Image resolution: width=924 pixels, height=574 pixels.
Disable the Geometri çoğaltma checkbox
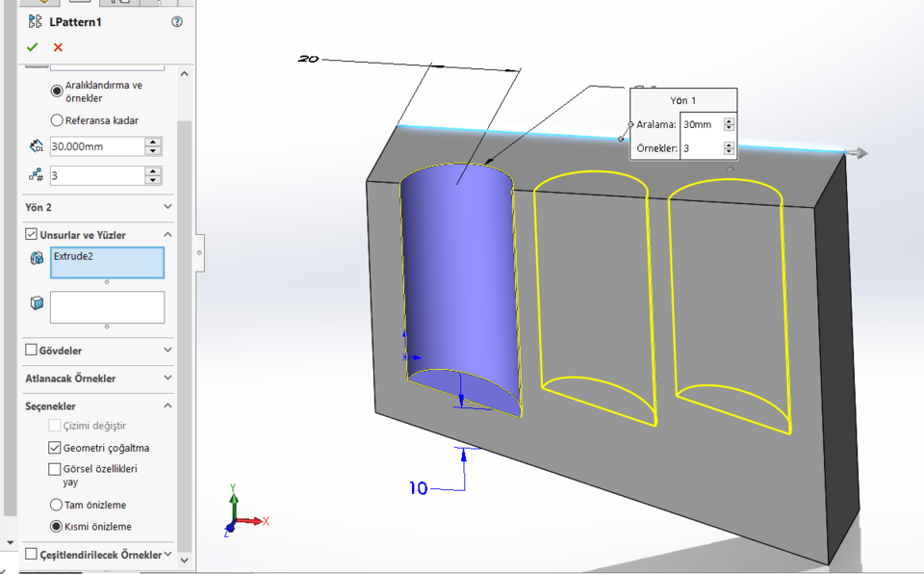[x=55, y=448]
